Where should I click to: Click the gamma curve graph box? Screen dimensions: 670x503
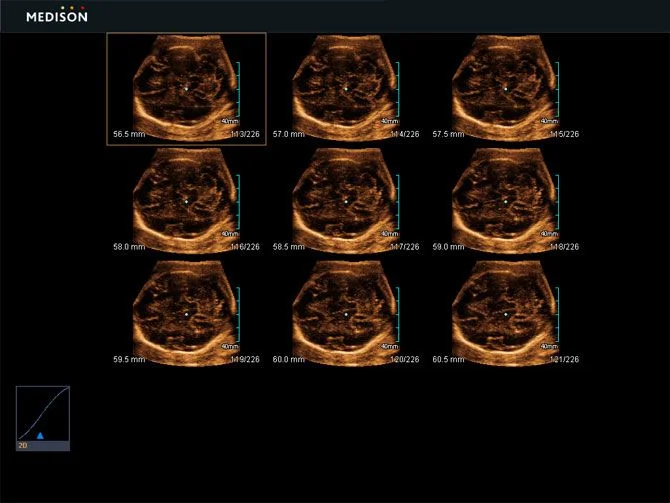click(x=43, y=413)
